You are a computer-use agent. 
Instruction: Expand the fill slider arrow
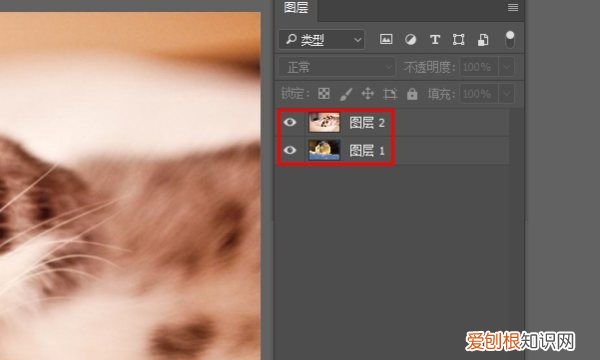507,94
